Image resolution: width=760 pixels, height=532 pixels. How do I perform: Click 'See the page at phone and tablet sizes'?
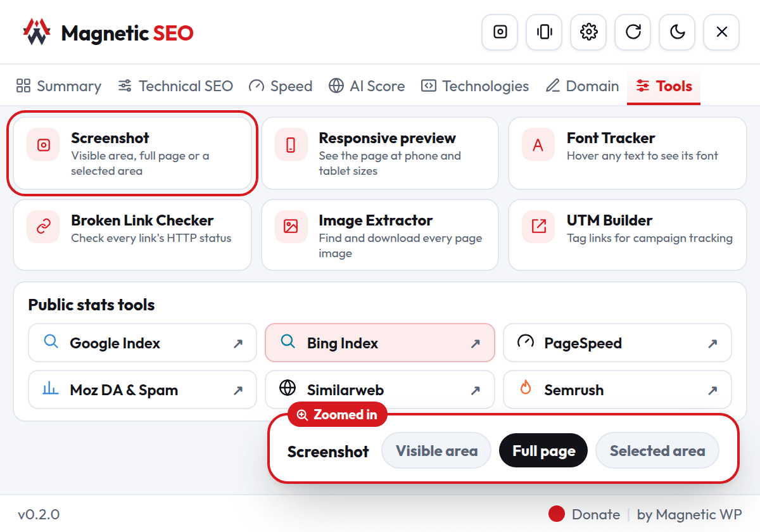coord(389,163)
